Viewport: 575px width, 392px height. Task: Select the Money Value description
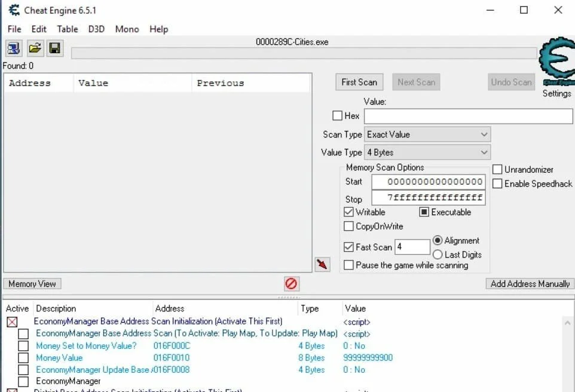click(x=59, y=358)
